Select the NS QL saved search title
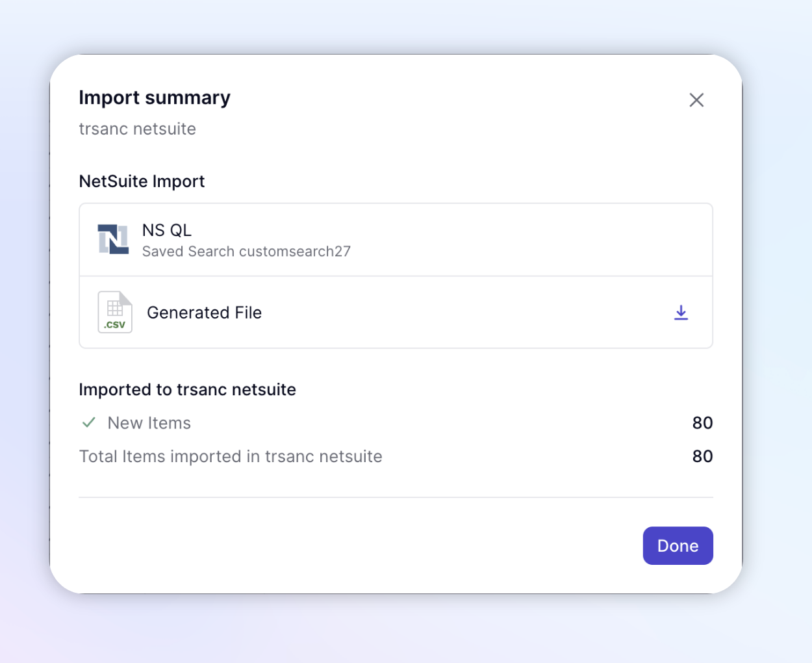812x663 pixels. tap(167, 230)
